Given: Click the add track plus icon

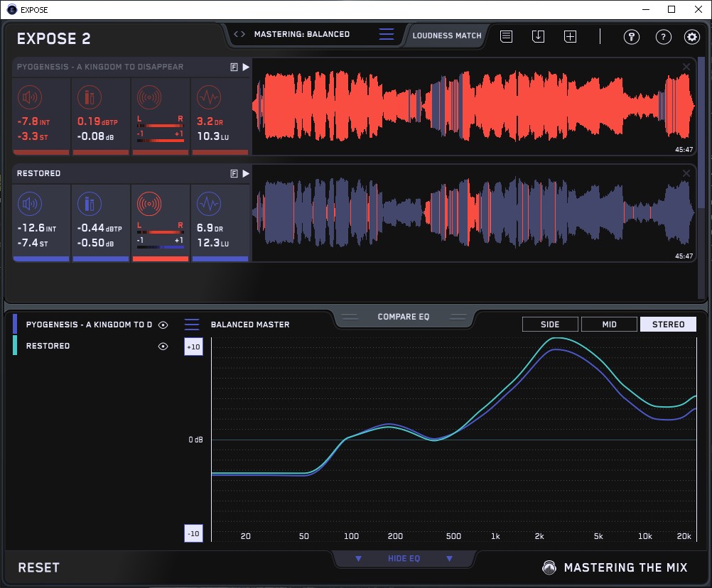Looking at the screenshot, I should click(x=571, y=36).
